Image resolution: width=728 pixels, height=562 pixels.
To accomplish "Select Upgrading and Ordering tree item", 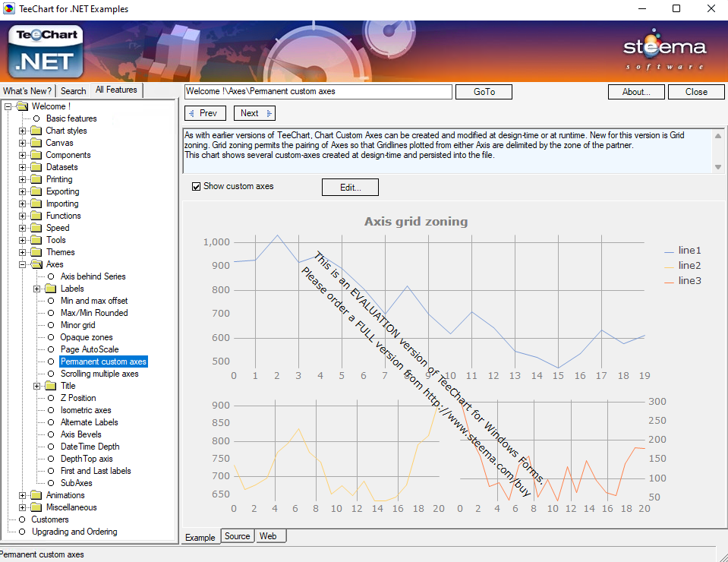I will point(74,532).
